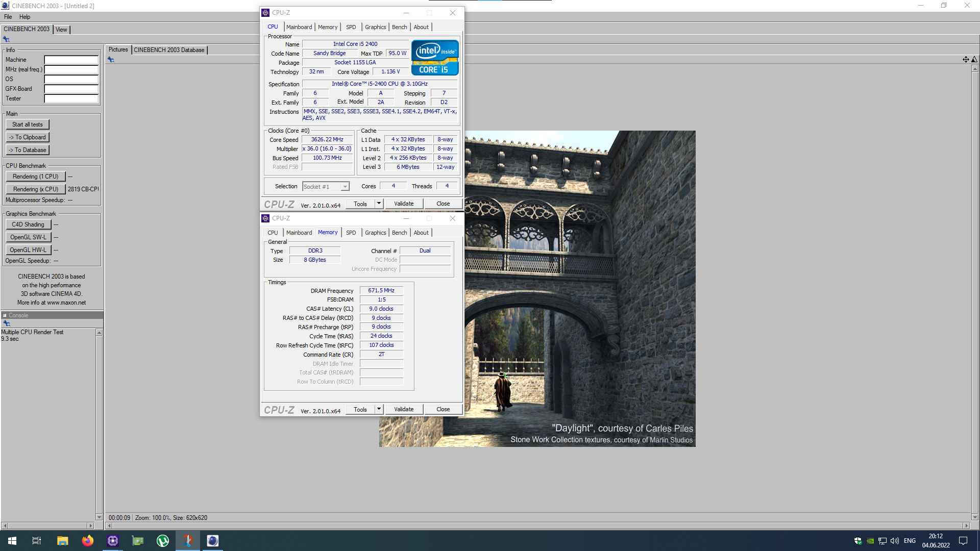Viewport: 980px width, 551px height.
Task: Click the Cinebench app icon in title bar
Action: pos(5,6)
